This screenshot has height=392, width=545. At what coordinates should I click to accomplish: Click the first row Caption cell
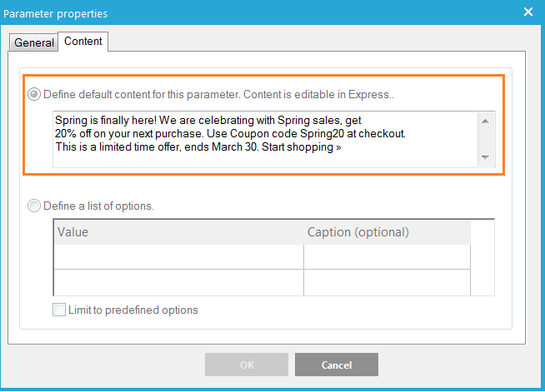(387, 257)
